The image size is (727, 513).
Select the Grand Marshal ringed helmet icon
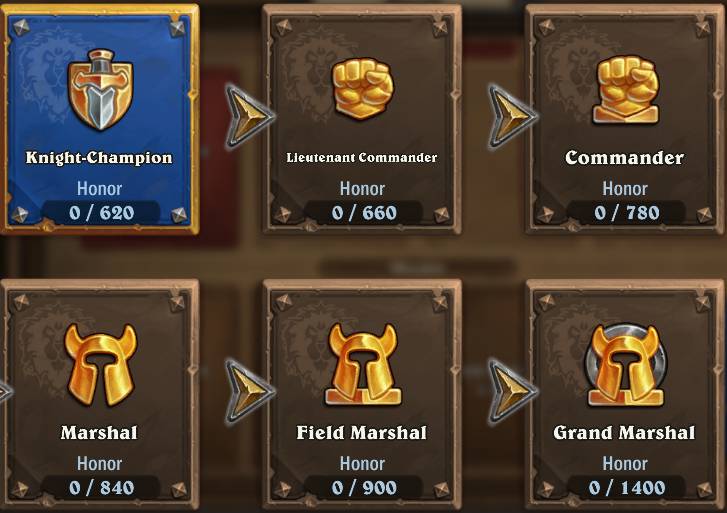pos(625,365)
